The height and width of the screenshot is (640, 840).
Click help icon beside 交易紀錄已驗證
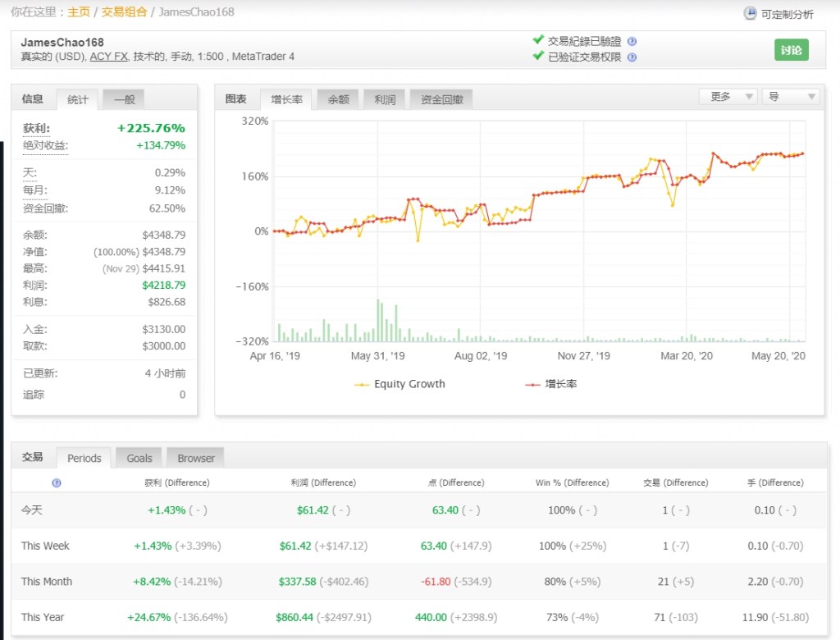pos(632,41)
